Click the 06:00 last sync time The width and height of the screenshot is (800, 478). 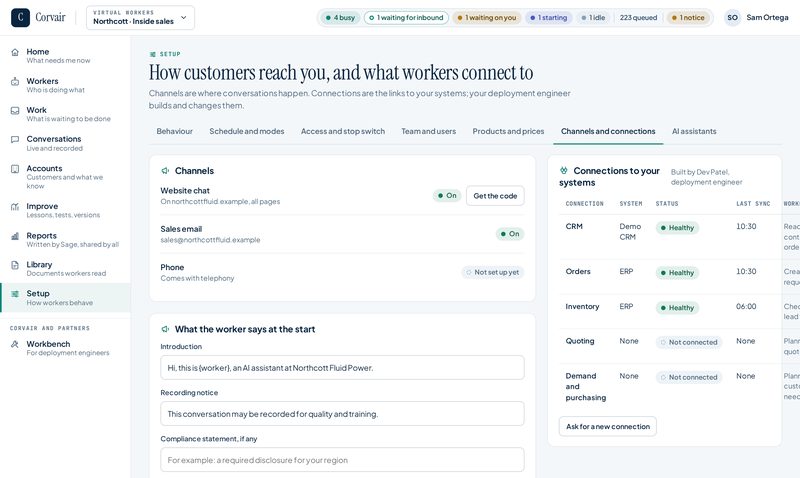click(746, 306)
